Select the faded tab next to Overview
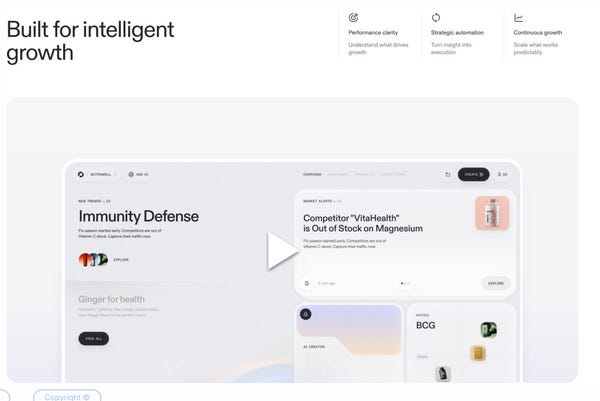This screenshot has width=600, height=401. click(x=338, y=174)
